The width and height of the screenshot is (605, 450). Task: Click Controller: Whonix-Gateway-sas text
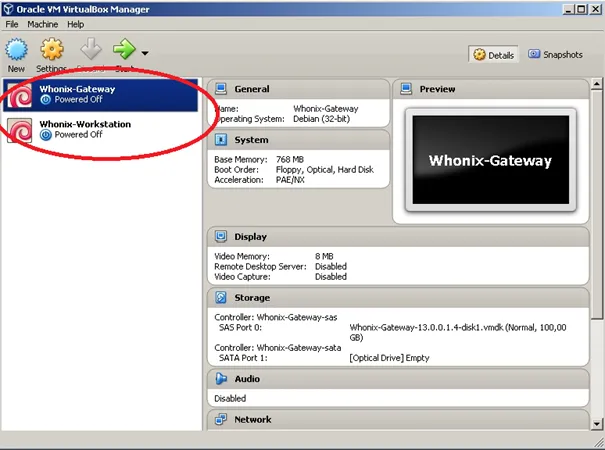coord(276,317)
